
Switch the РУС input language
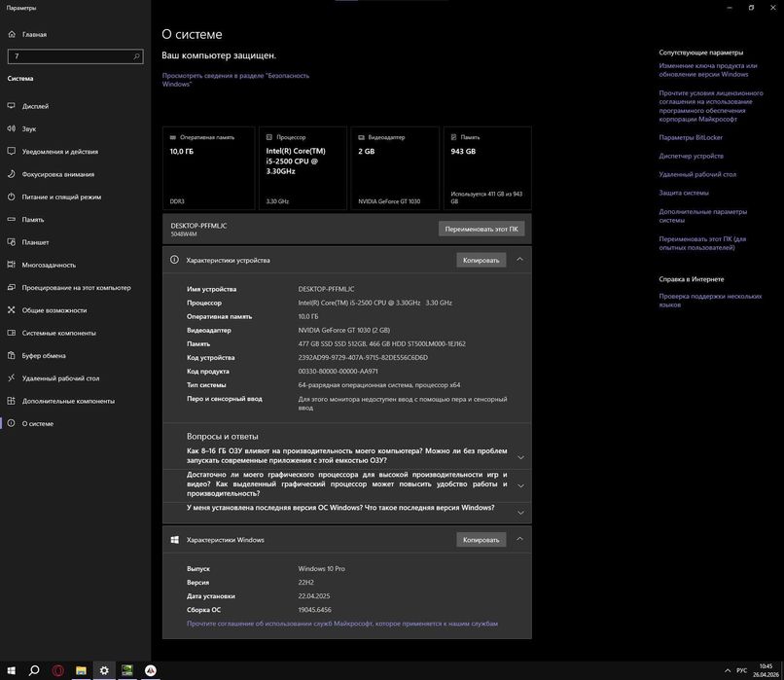click(741, 670)
